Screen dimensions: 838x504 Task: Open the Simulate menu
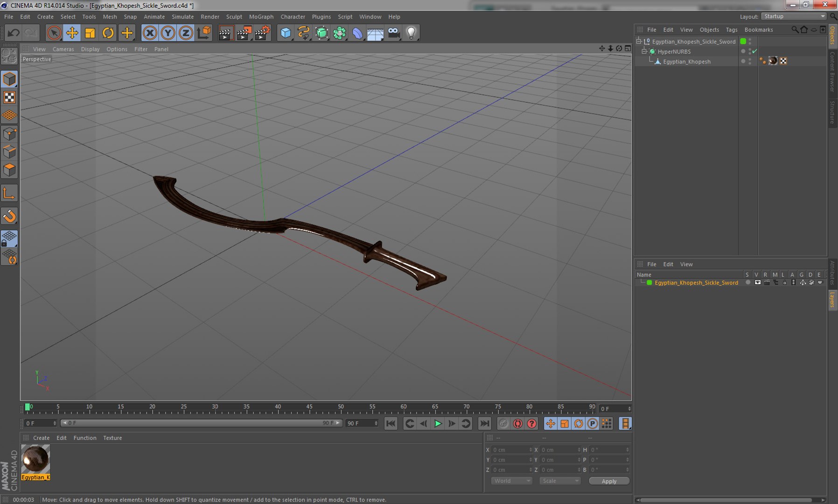coord(182,16)
